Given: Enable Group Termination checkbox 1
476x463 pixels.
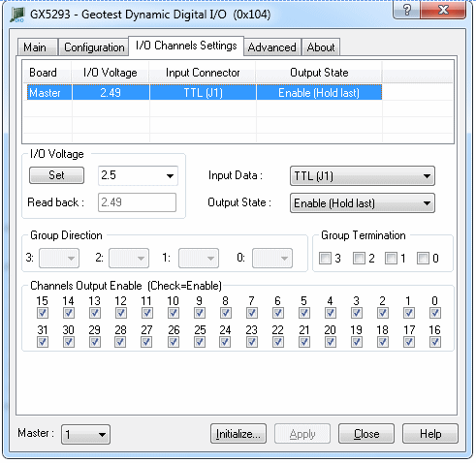Looking at the screenshot, I should (x=391, y=259).
